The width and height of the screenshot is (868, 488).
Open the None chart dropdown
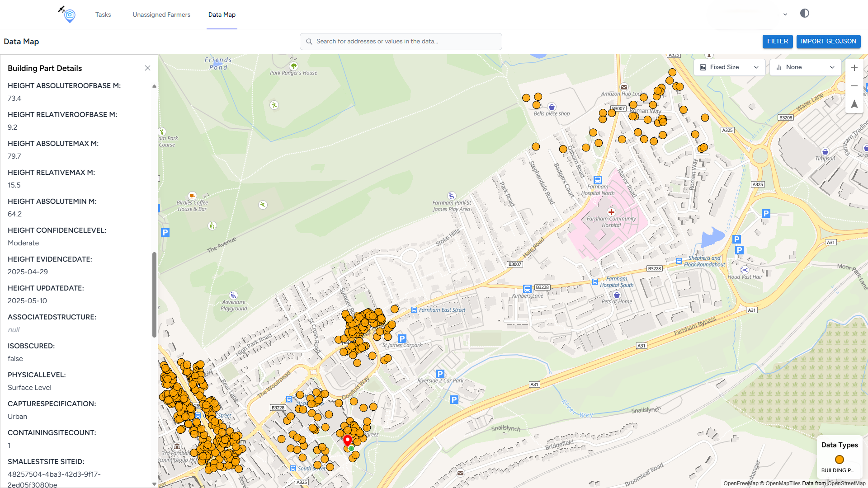coord(805,67)
